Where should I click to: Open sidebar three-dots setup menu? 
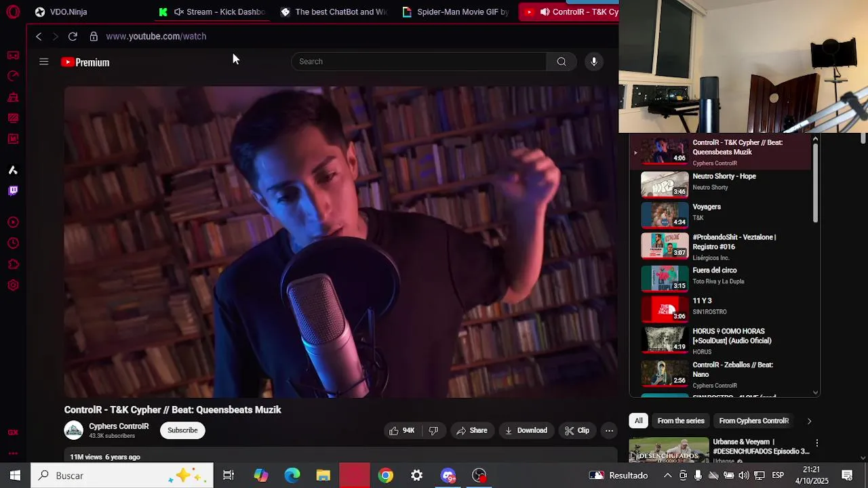click(13, 453)
